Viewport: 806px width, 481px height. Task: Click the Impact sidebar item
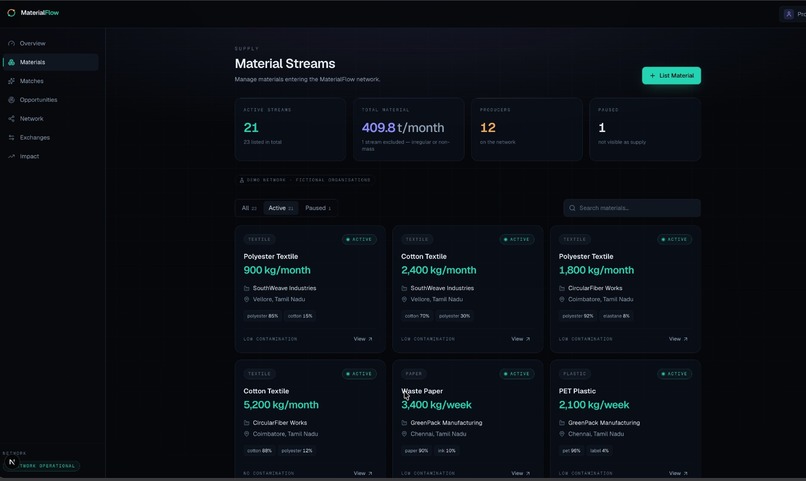[50, 156]
